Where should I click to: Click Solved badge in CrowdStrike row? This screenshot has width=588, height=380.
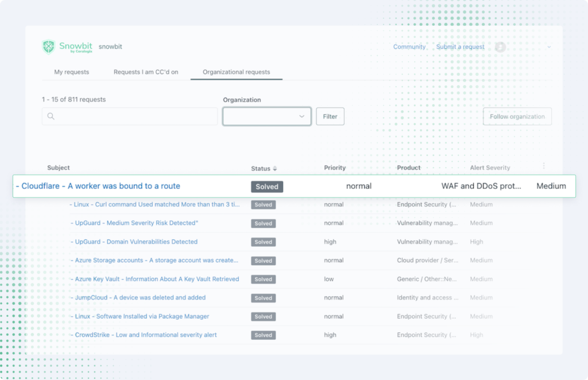(263, 335)
